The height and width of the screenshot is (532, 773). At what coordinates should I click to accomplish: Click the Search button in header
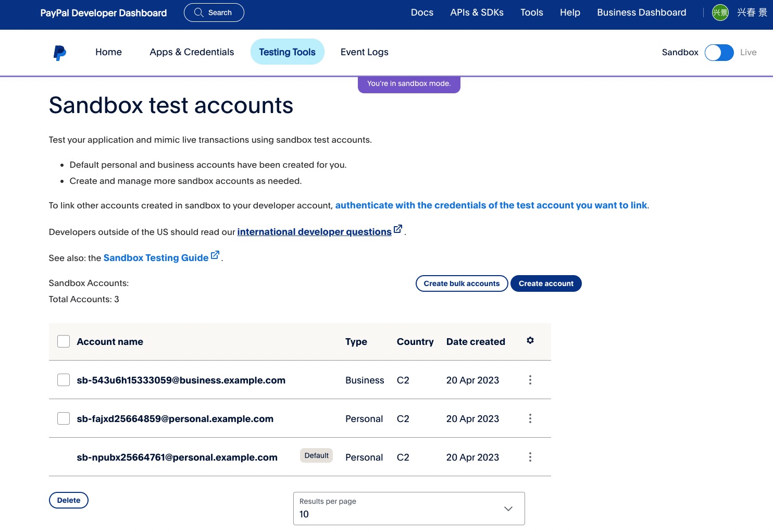214,13
